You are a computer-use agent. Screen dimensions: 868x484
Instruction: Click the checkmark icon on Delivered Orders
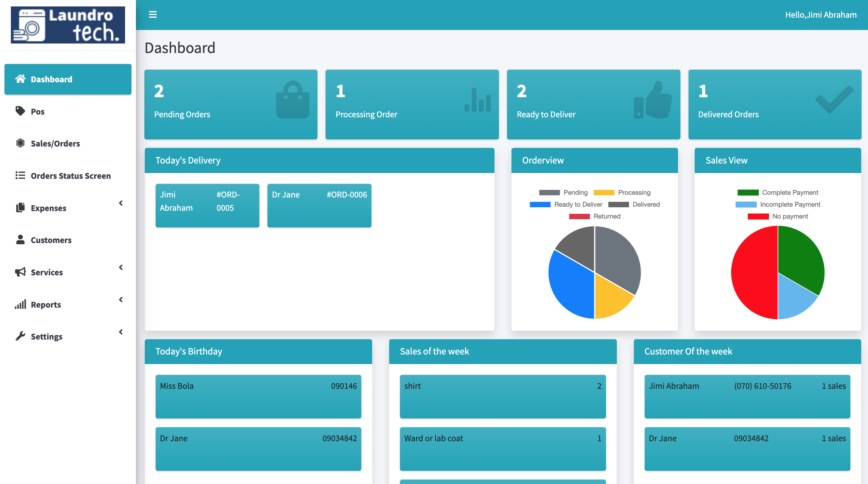point(834,99)
